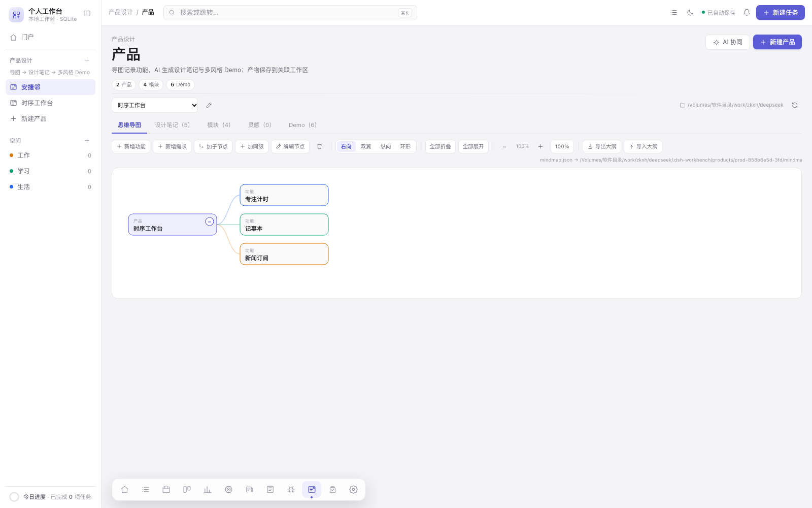This screenshot has height=508, width=812.
Task: Switch mind map layout to 双翼
Action: (x=366, y=147)
